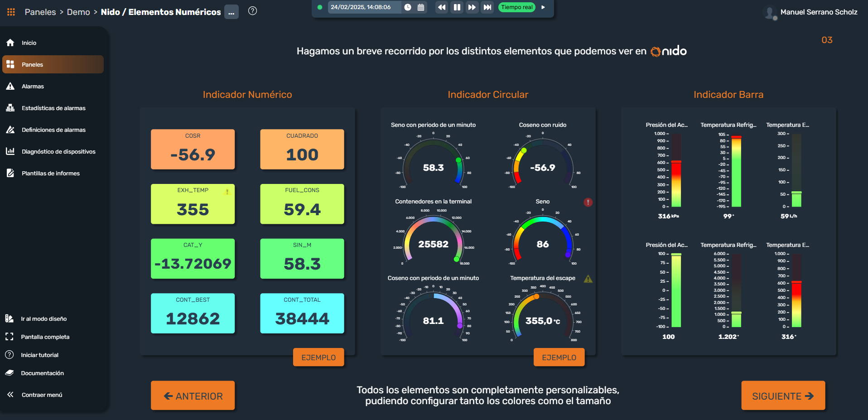Click the Estadísticas de alarmas chart icon

point(10,108)
